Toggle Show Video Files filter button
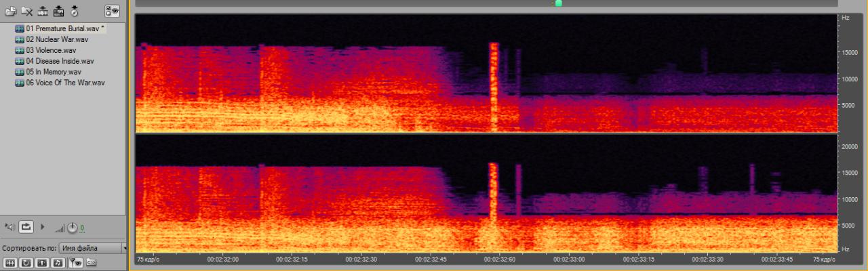Image resolution: width=868 pixels, height=271 pixels. (41, 262)
